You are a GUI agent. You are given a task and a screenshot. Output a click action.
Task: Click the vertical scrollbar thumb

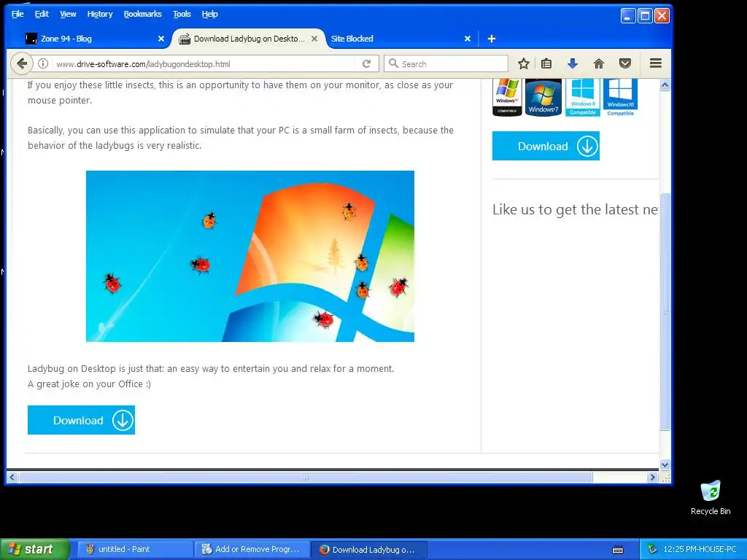coord(665,312)
